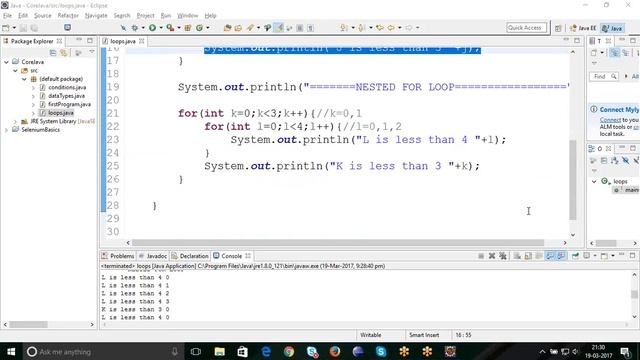Click the New Java Package icon
This screenshot has width=640, height=360.
coord(188,28)
